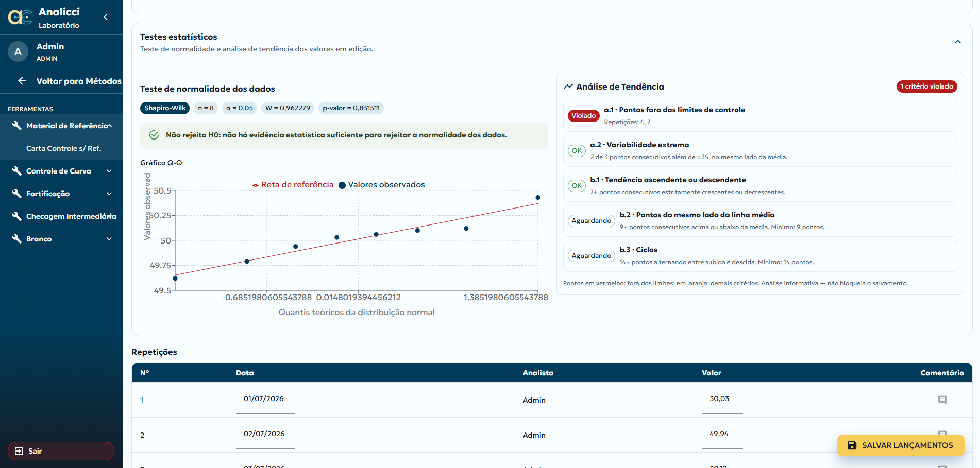980x468 pixels.
Task: Click the 1 critério violado badge
Action: point(926,86)
